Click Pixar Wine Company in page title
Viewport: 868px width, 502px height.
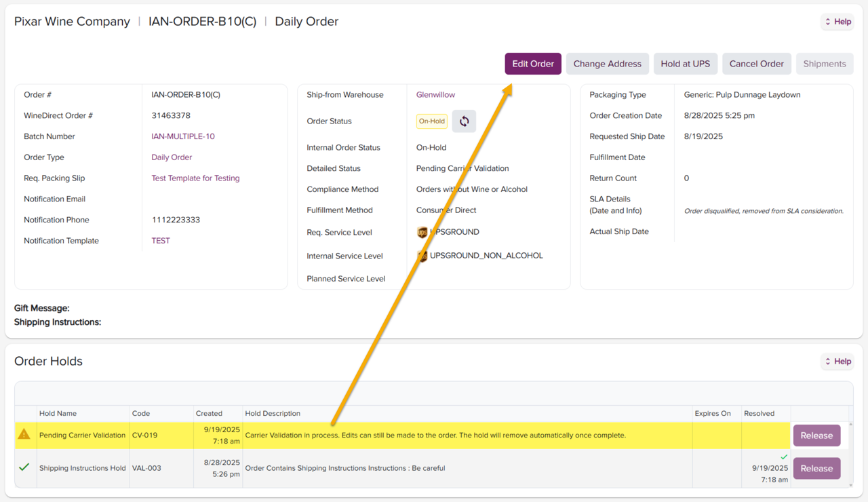click(72, 22)
